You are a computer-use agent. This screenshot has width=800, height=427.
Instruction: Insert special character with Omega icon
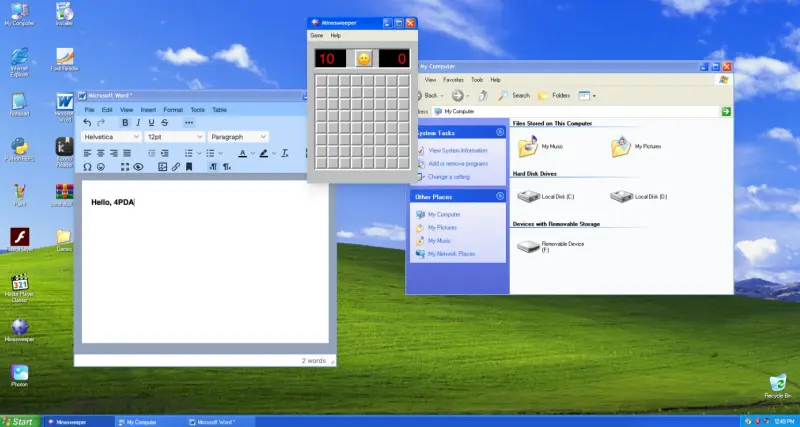coord(87,167)
